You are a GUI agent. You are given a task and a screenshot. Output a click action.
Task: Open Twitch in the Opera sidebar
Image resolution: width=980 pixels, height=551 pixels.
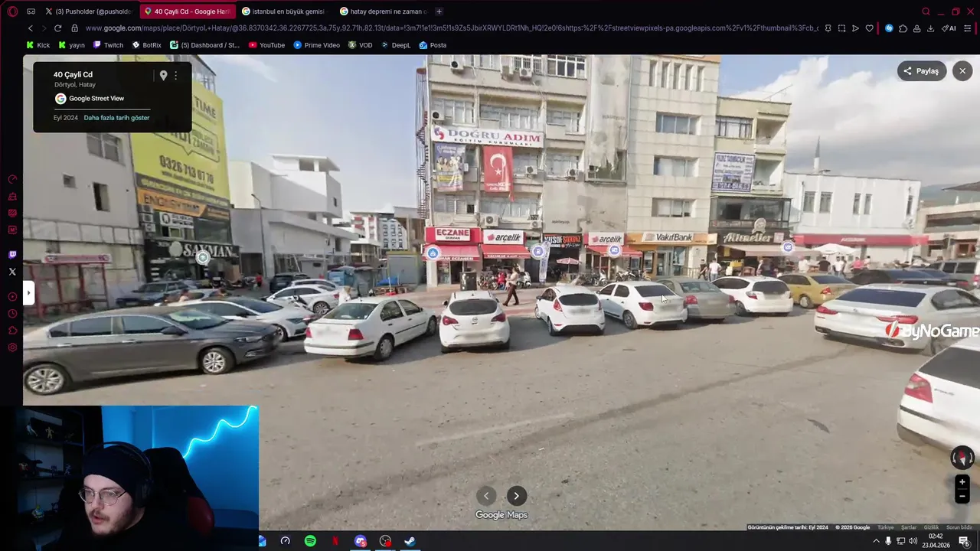coord(12,255)
